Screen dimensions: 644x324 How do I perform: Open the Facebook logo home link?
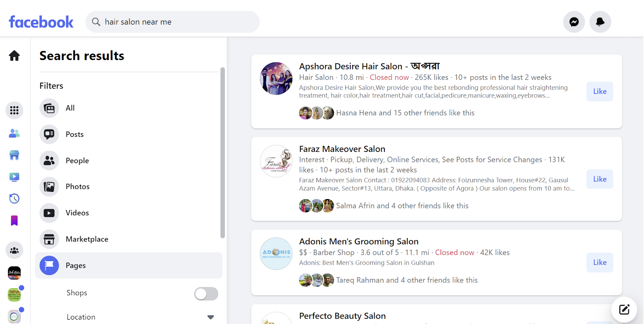coord(41,22)
